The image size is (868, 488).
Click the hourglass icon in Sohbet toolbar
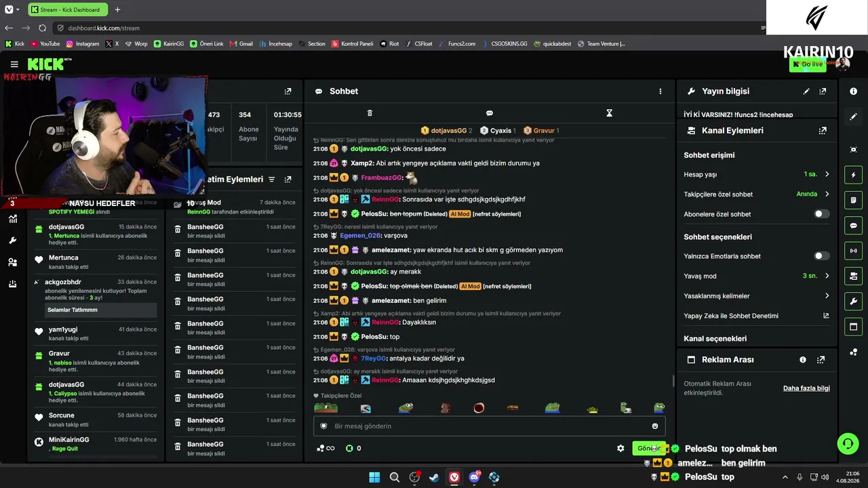coord(609,113)
